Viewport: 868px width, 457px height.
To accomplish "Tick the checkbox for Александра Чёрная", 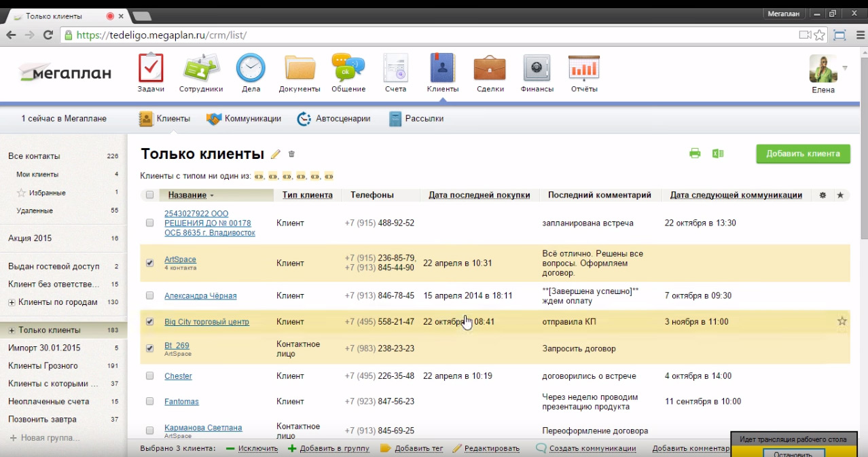I will 150,295.
